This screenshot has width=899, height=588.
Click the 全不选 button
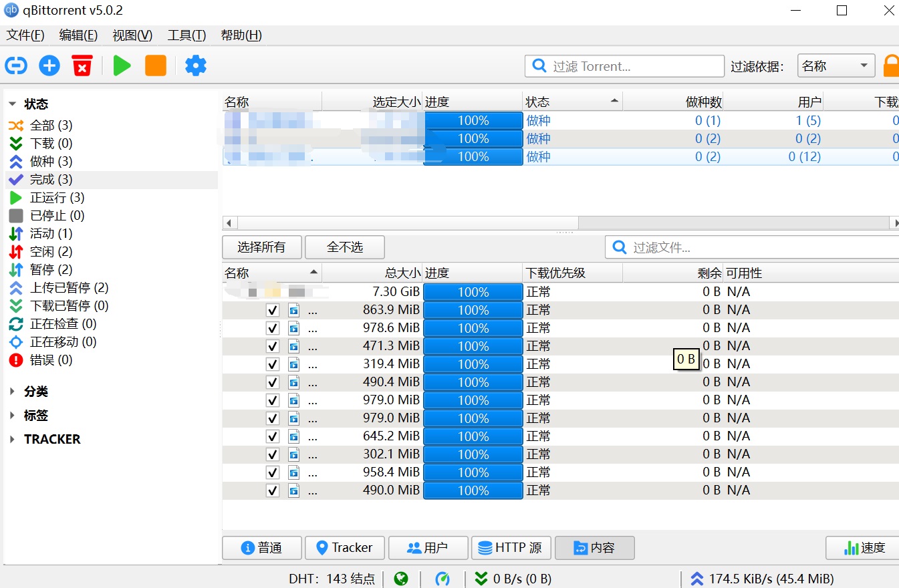[x=345, y=247]
